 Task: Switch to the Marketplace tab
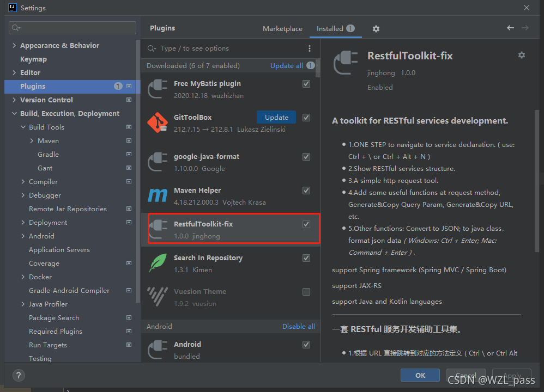pos(282,29)
